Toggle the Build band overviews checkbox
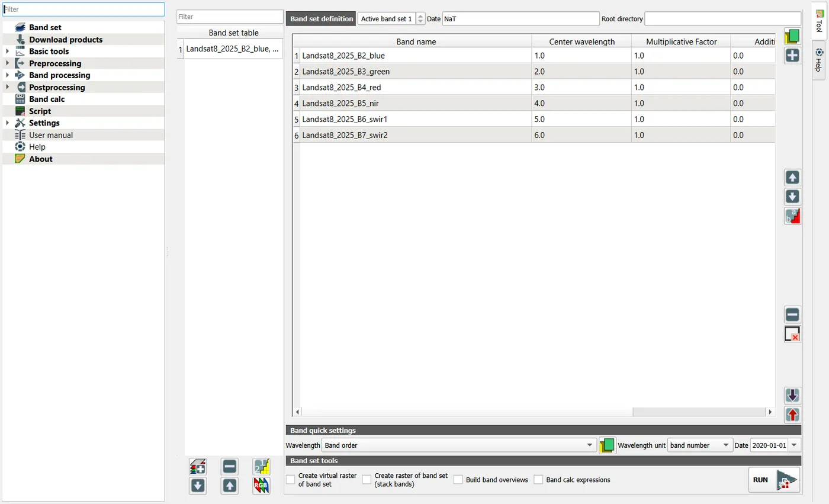The height and width of the screenshot is (504, 829). click(458, 480)
